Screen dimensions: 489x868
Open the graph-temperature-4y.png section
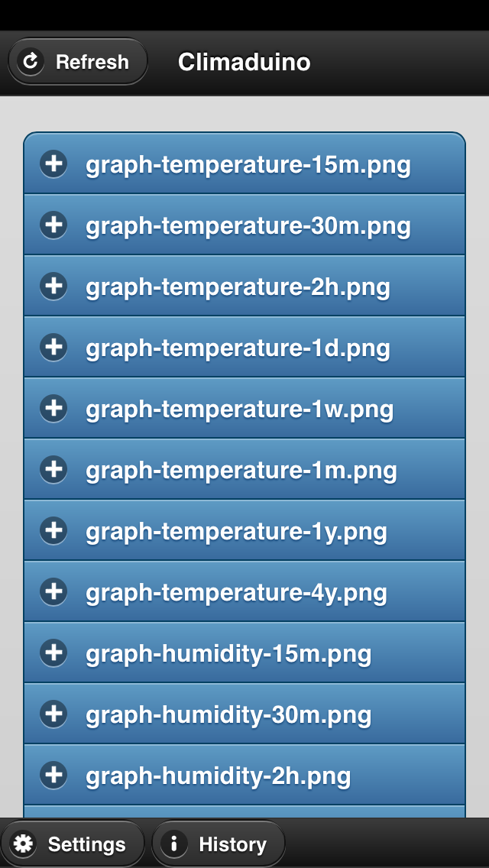[244, 591]
